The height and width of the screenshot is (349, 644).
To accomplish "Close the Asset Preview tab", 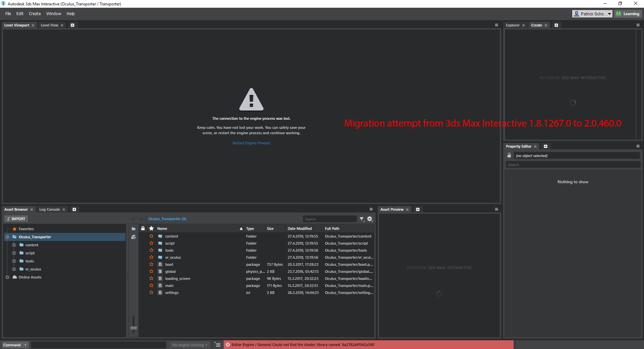I will coord(408,210).
